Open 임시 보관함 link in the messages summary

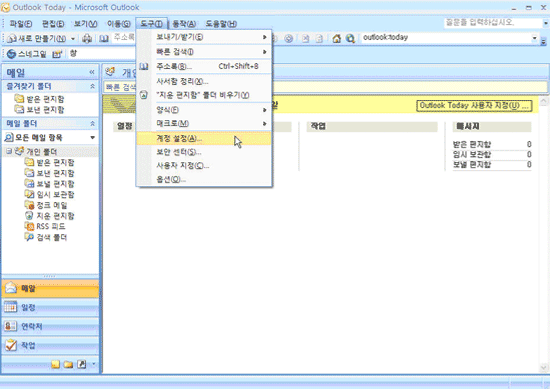(472, 154)
